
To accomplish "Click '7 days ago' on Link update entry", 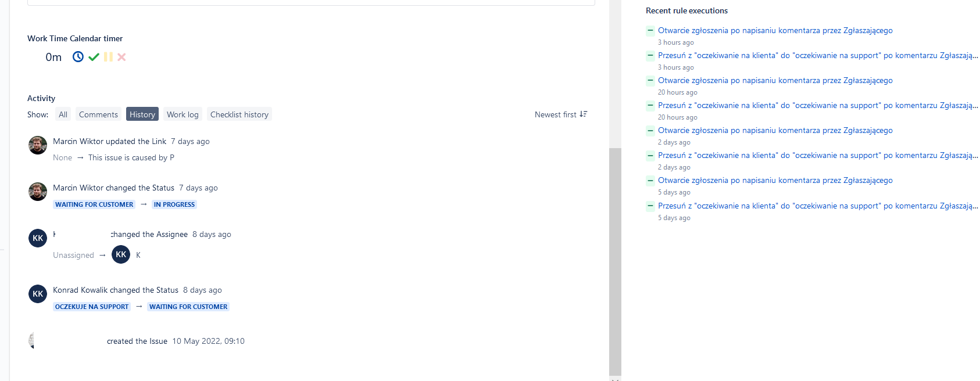I will pyautogui.click(x=190, y=141).
